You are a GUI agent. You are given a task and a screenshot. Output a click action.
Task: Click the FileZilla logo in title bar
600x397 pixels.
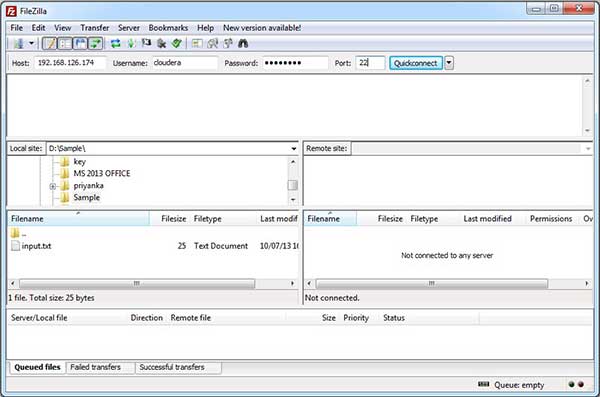[11, 11]
